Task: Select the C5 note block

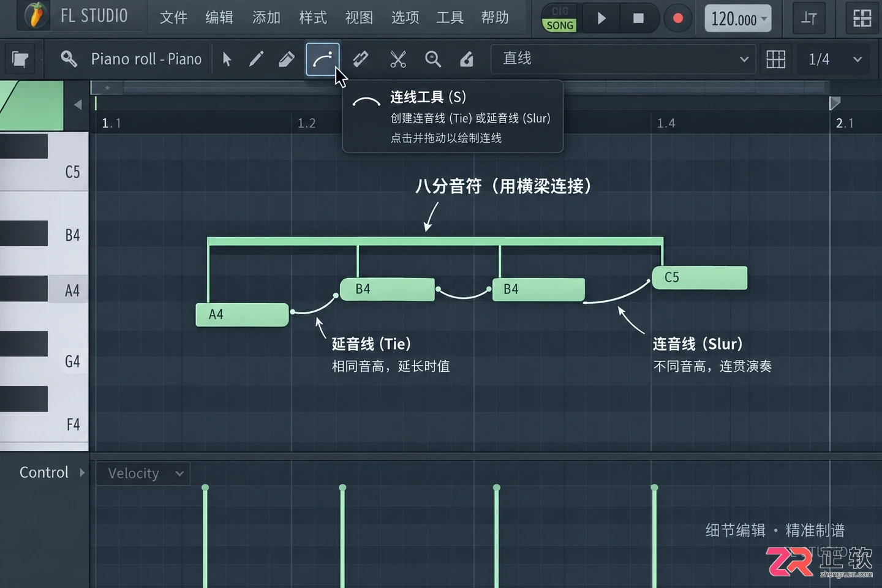Action: (x=699, y=277)
